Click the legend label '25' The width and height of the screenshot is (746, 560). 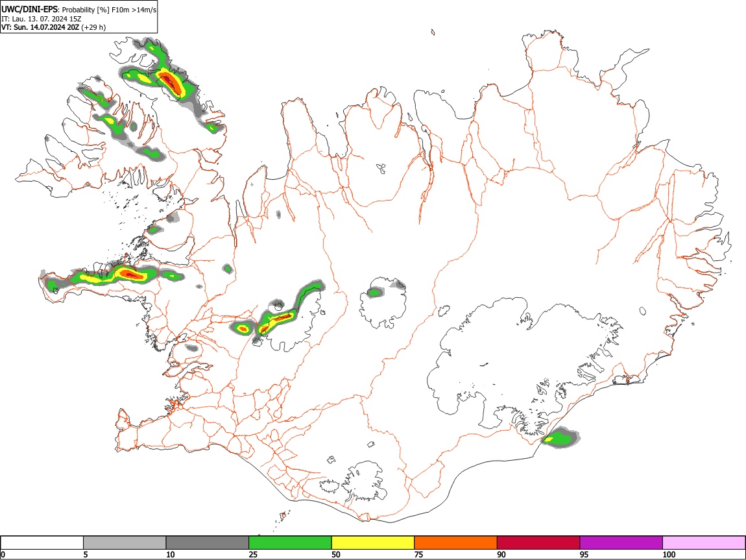click(x=253, y=555)
